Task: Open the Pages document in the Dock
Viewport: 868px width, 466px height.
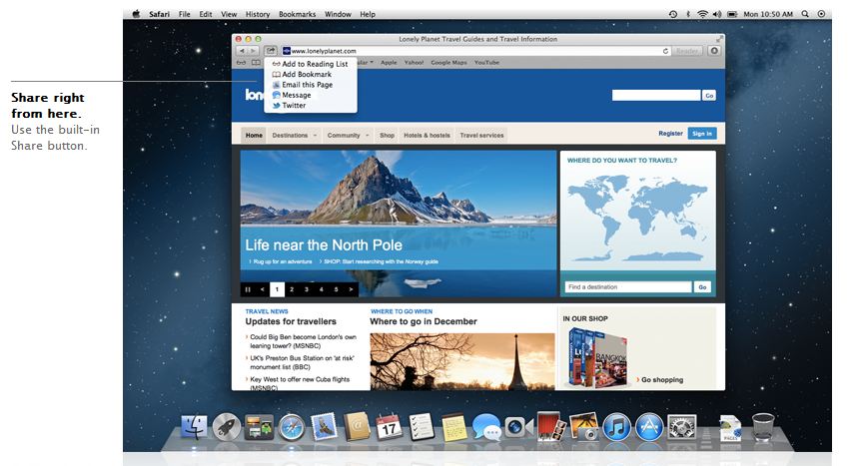Action: pyautogui.click(x=731, y=428)
